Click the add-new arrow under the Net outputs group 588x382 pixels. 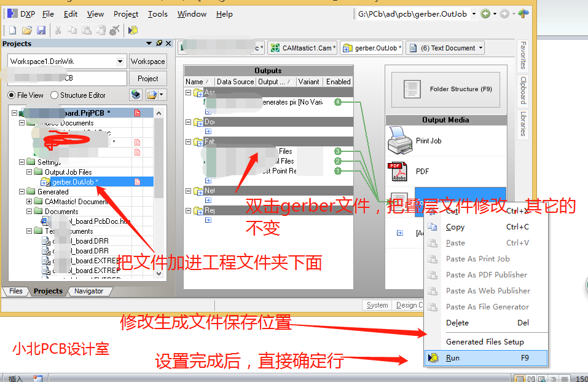[x=208, y=200]
